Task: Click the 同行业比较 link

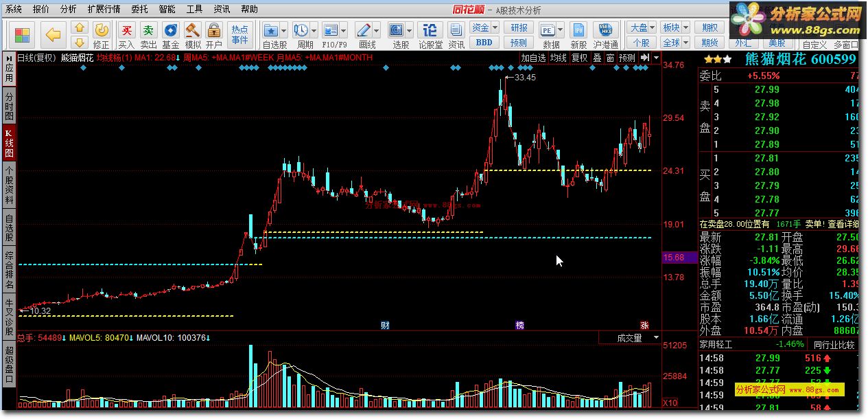Action: 834,344
